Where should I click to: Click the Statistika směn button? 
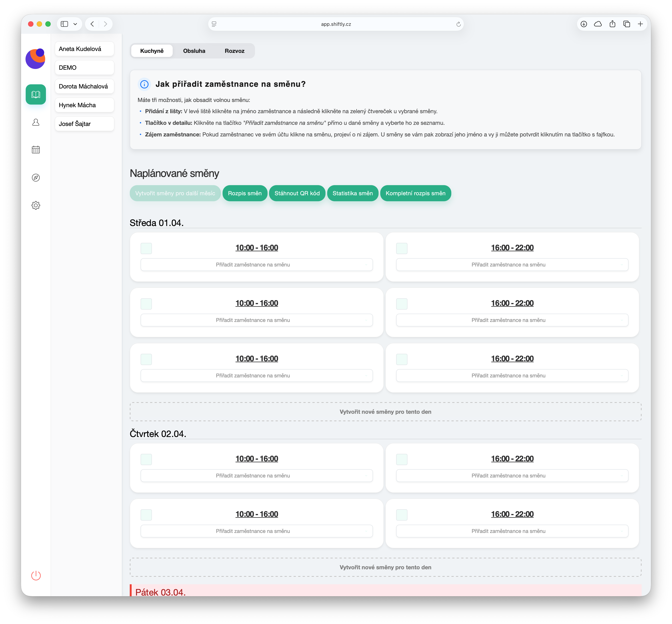click(x=352, y=193)
